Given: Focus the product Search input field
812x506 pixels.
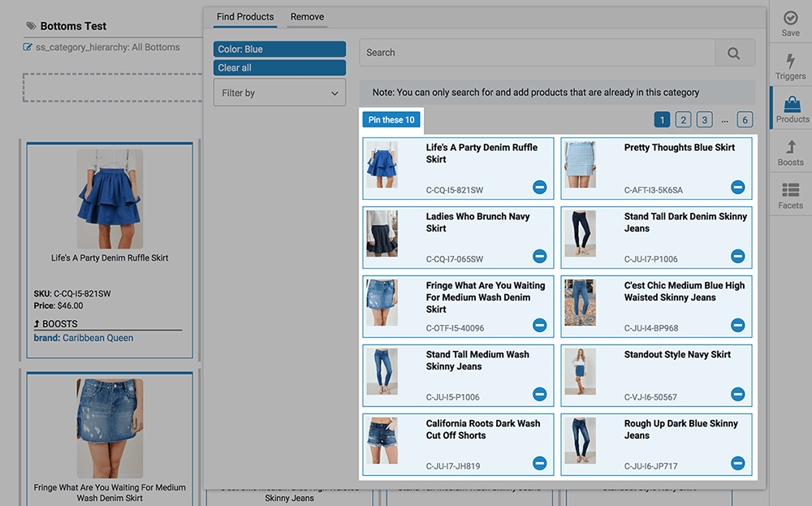Looking at the screenshot, I should point(537,53).
